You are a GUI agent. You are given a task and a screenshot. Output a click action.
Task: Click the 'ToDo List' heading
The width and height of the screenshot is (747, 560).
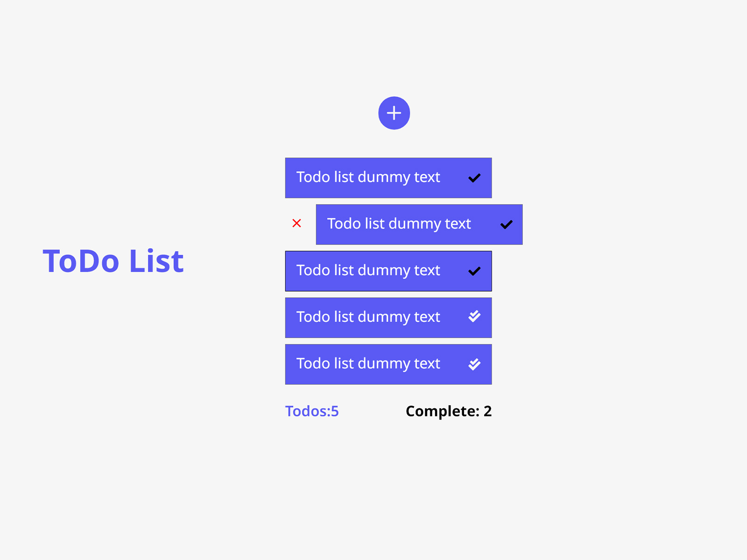coord(113,261)
